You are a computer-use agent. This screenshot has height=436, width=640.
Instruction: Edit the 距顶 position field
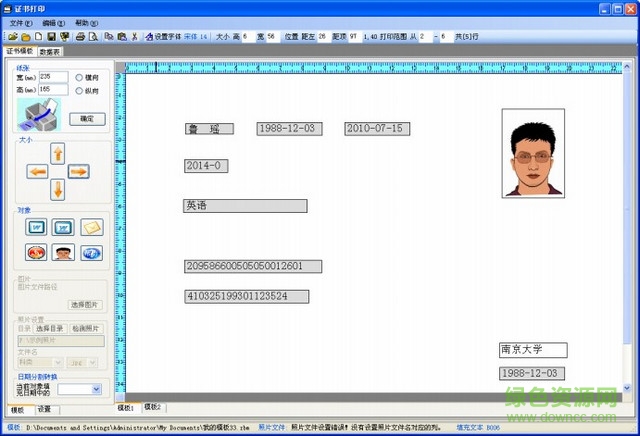[354, 37]
